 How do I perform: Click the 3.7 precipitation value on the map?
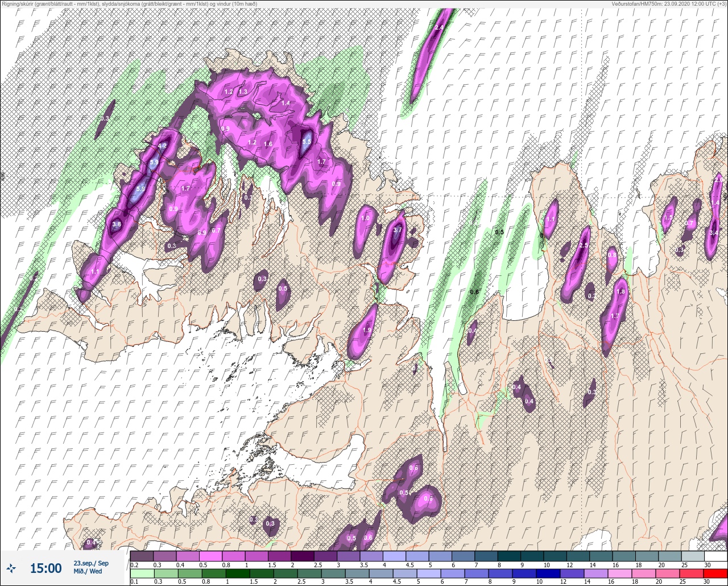coord(398,230)
